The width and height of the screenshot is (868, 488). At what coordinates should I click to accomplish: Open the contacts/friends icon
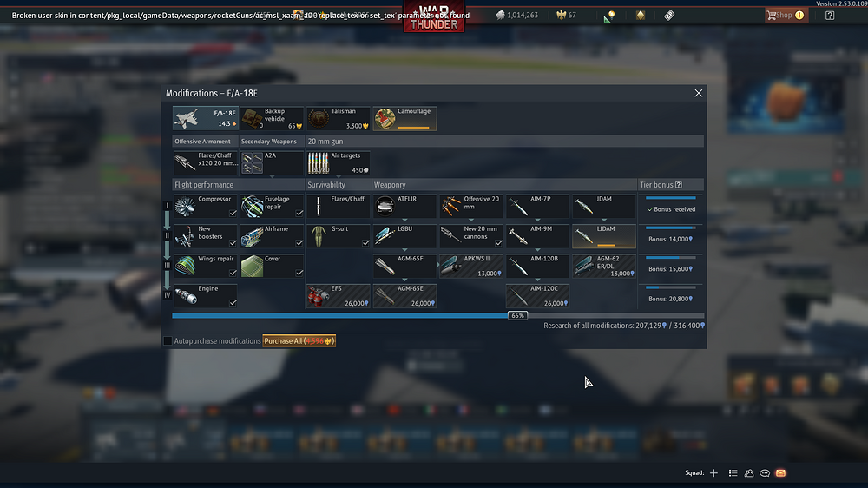click(x=749, y=473)
